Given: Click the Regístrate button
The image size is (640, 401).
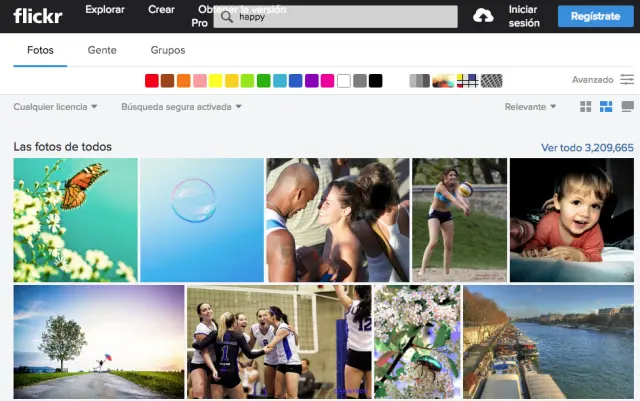Looking at the screenshot, I should pyautogui.click(x=596, y=16).
